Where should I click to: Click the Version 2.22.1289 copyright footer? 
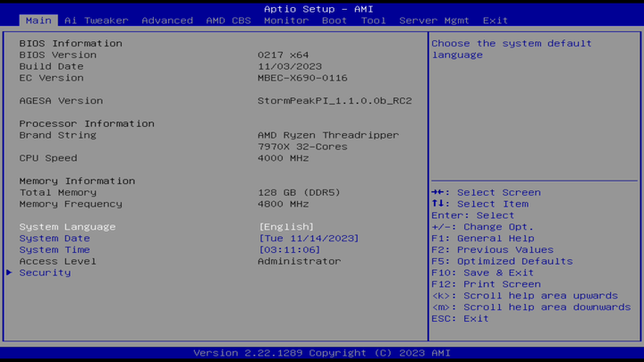322,353
